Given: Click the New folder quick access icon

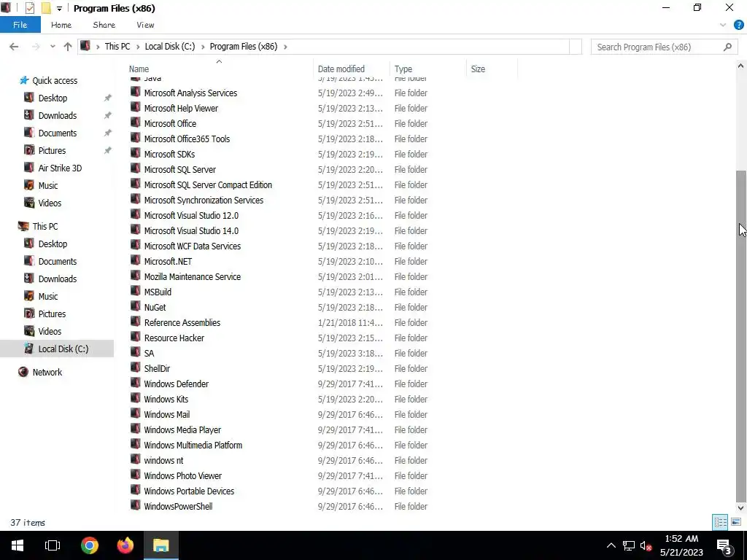Looking at the screenshot, I should 46,8.
